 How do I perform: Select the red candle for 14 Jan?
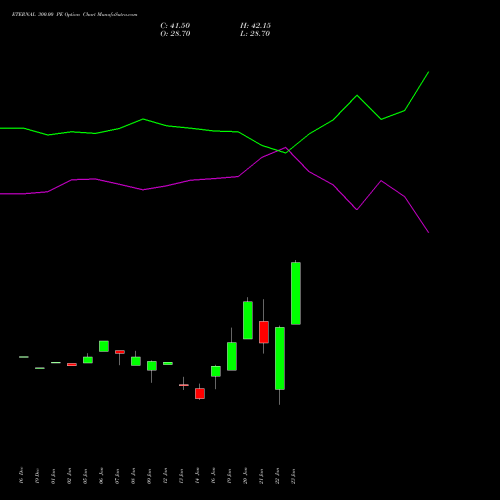200,393
